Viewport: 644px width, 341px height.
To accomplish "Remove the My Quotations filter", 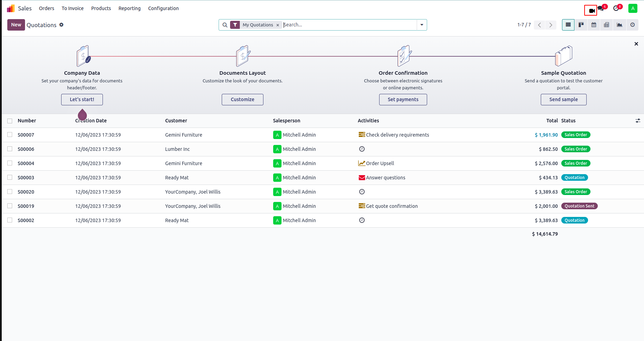I will click(x=278, y=25).
